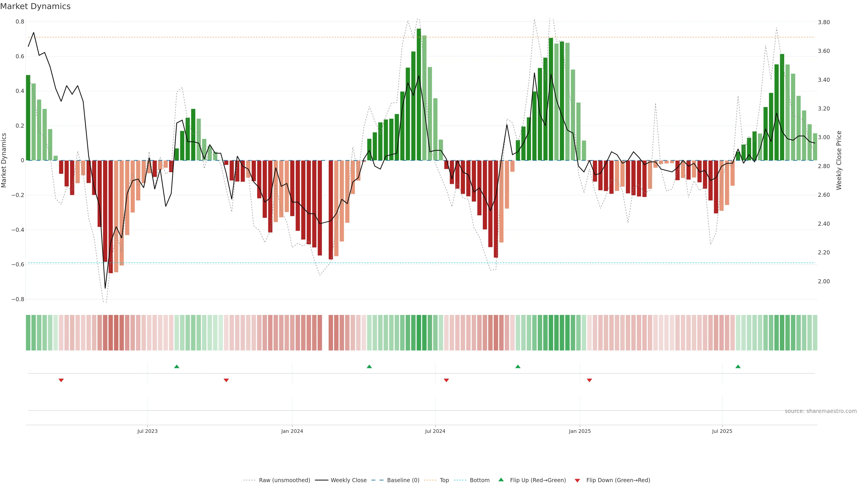Click the Jul 2025 x-axis label
868x488 pixels.
pyautogui.click(x=722, y=431)
